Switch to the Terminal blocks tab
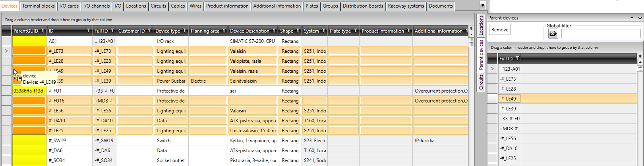Viewport: 644px width, 166px height. point(39,6)
